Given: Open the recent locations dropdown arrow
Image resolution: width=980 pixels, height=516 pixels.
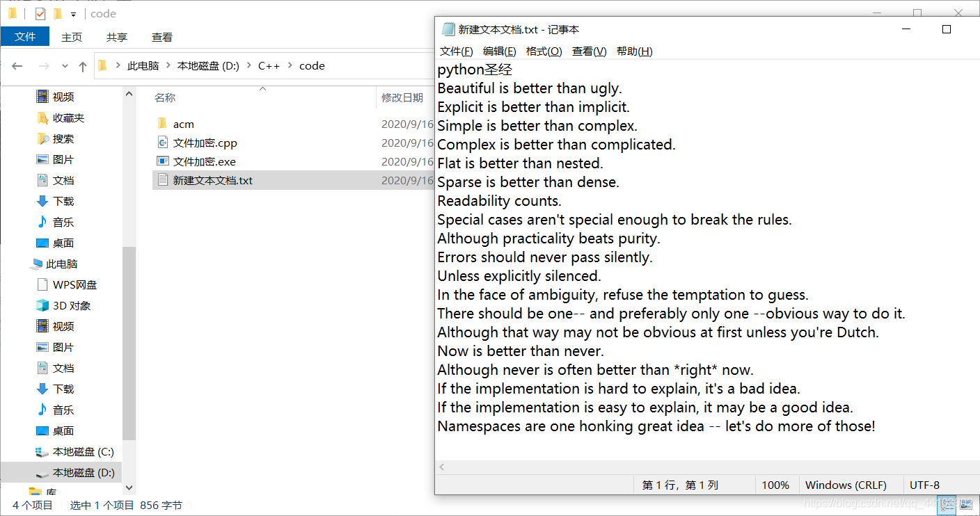Looking at the screenshot, I should 65,66.
